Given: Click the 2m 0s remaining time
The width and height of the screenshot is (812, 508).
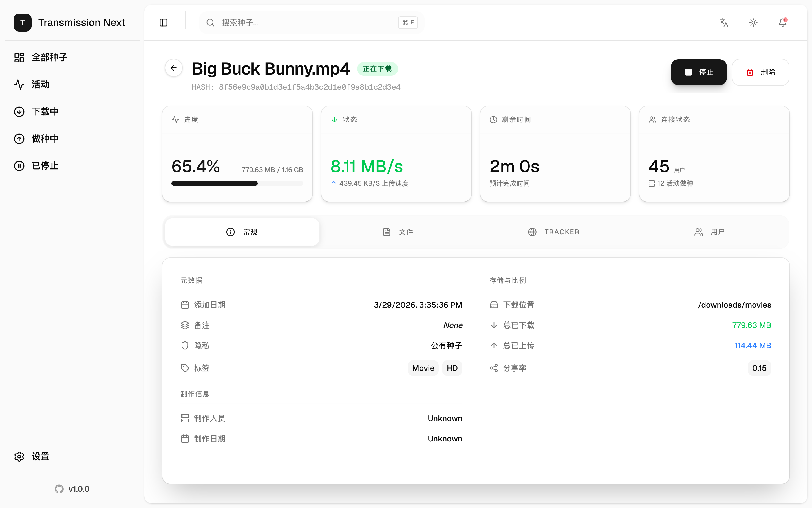Looking at the screenshot, I should coord(514,166).
